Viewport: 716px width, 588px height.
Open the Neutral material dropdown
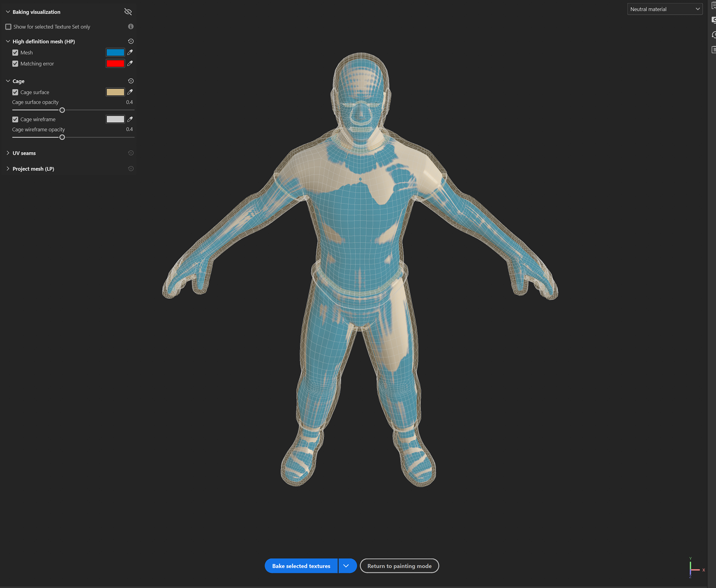click(665, 9)
